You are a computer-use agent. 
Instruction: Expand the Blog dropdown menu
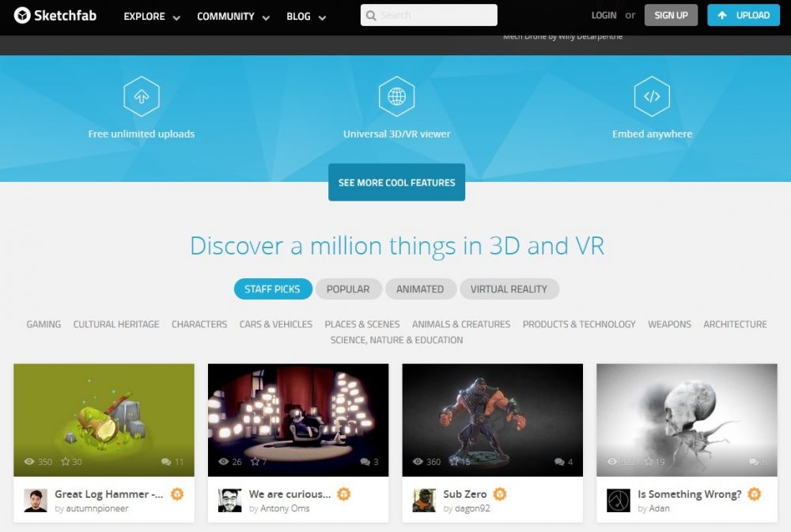click(x=306, y=16)
